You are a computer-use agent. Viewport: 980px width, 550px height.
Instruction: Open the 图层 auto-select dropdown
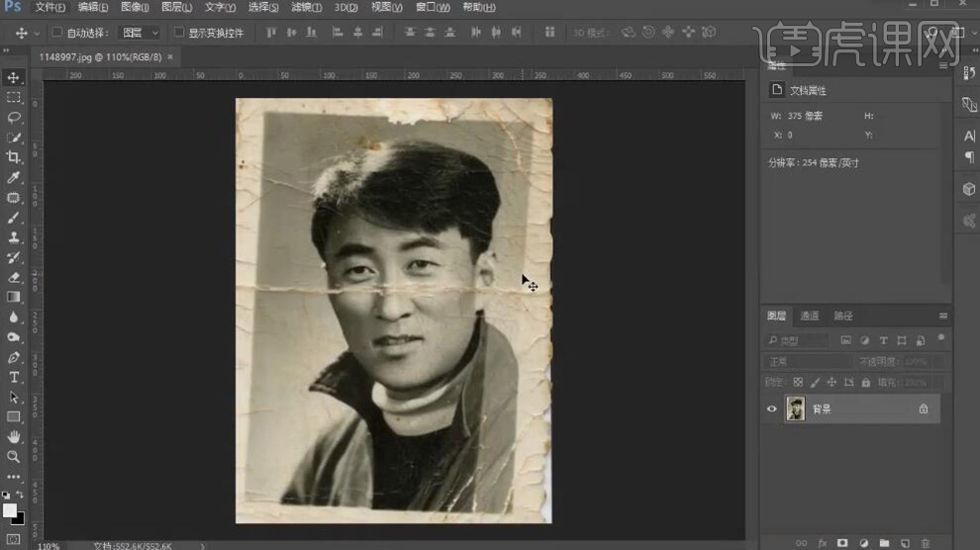pyautogui.click(x=140, y=33)
